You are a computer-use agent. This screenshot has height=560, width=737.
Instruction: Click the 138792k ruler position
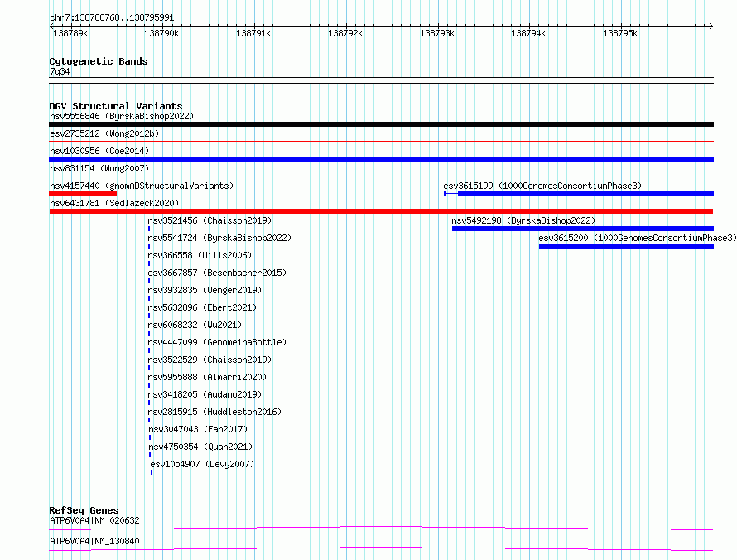(345, 33)
